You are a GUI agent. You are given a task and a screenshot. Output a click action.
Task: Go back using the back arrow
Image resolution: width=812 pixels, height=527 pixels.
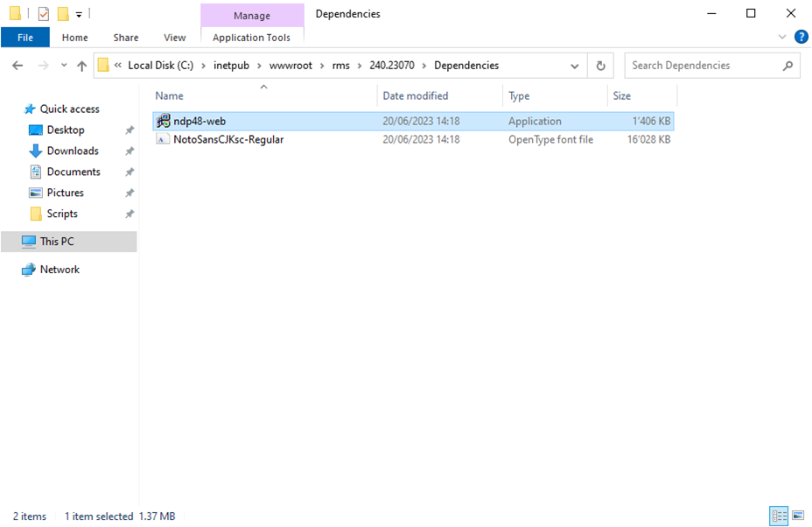[17, 66]
